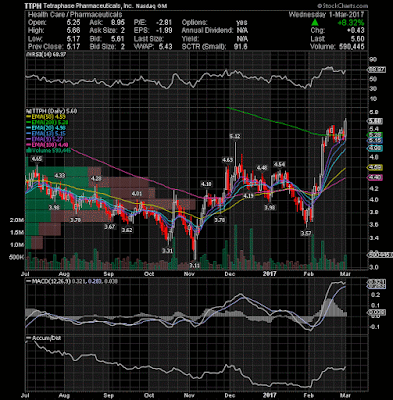Select the Accum/Dist indicator label
Image resolution: width=393 pixels, height=400 pixels.
coord(45,338)
